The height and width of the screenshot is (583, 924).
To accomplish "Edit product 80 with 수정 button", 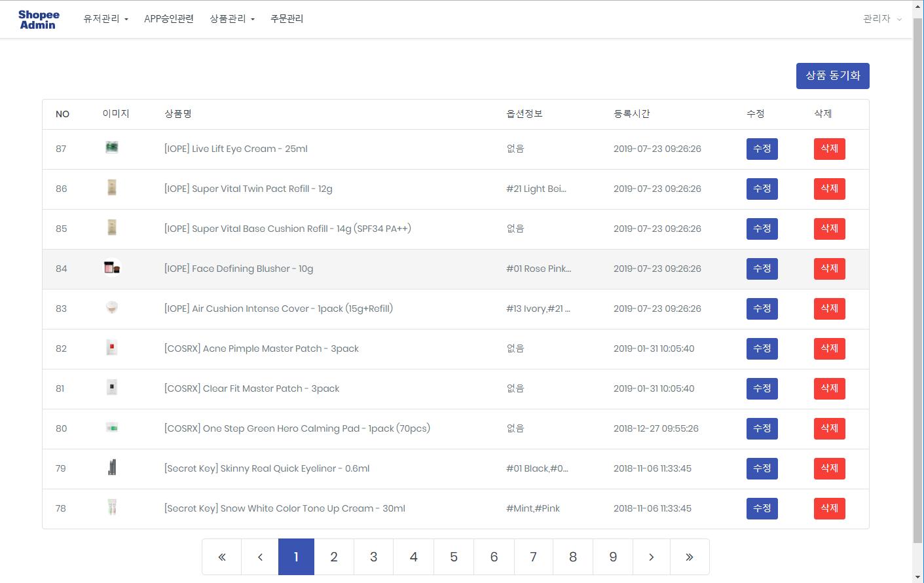I will coord(762,428).
